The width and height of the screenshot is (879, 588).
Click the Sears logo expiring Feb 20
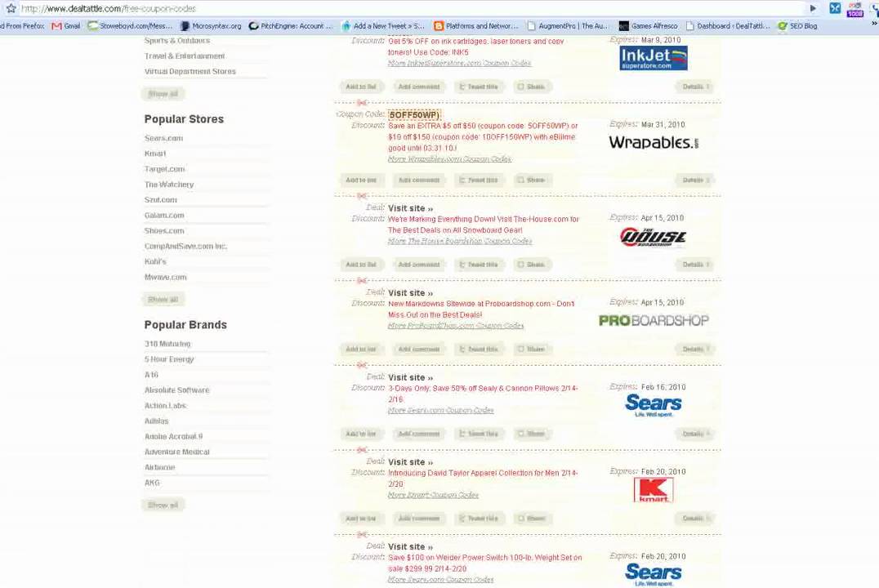653,575
